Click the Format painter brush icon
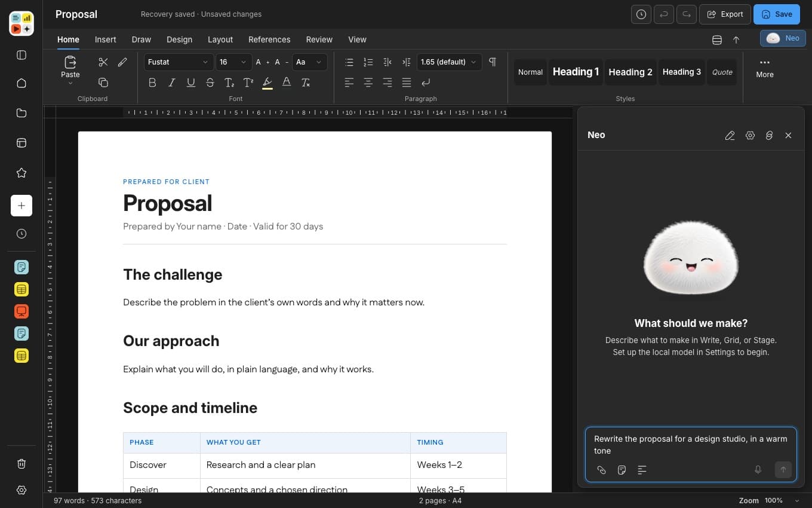The image size is (812, 508). coord(122,62)
